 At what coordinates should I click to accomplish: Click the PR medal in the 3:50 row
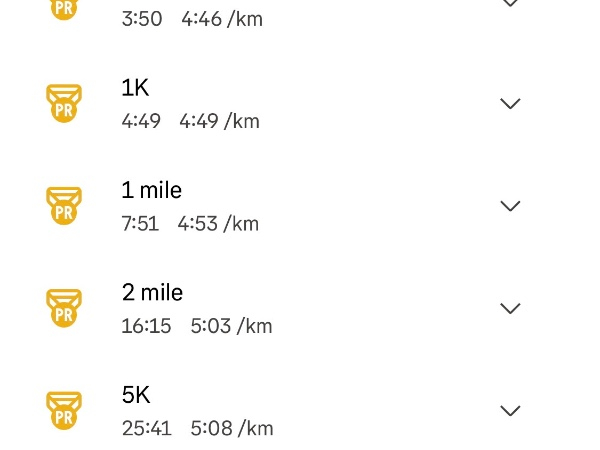pos(64,6)
